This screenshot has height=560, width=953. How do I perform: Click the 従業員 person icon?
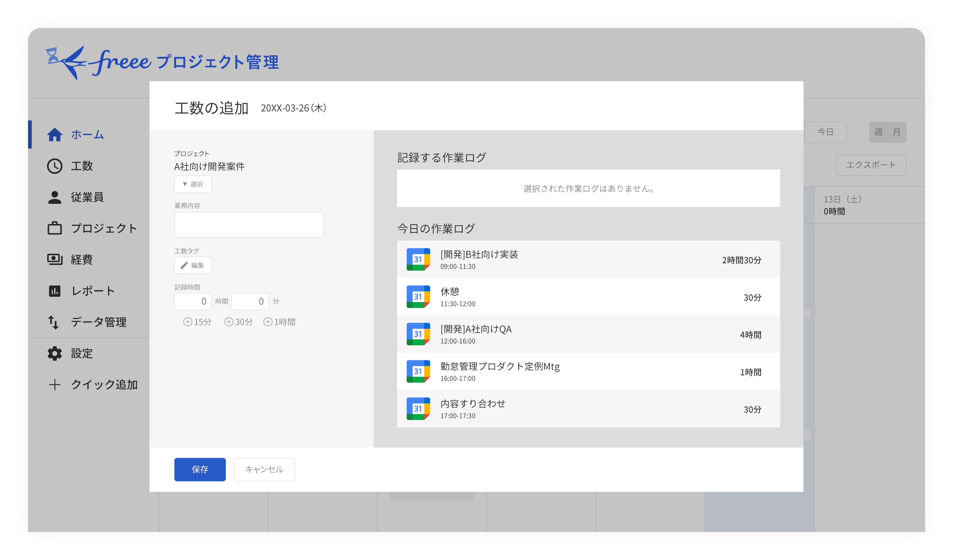[54, 197]
